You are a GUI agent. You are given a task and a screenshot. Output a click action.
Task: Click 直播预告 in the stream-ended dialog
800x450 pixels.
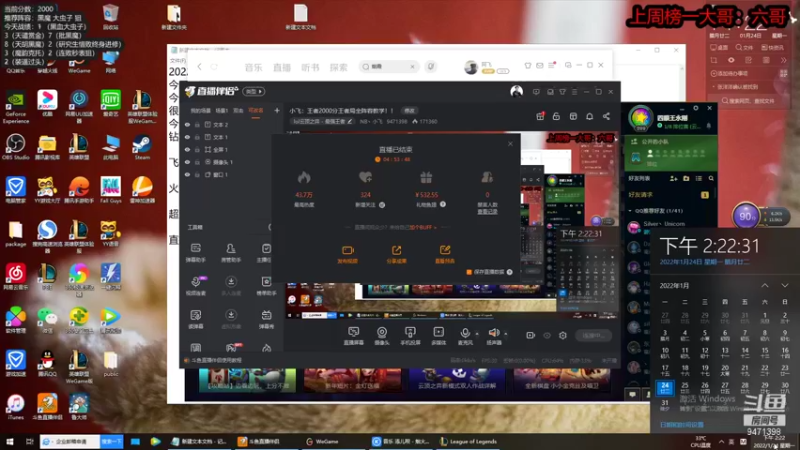[x=444, y=254]
